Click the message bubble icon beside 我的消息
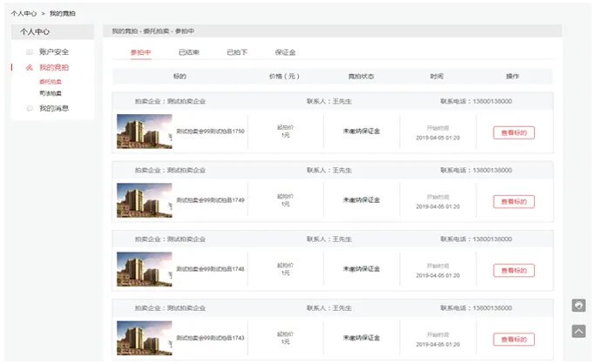Viewport: 596px width, 364px height. point(30,108)
